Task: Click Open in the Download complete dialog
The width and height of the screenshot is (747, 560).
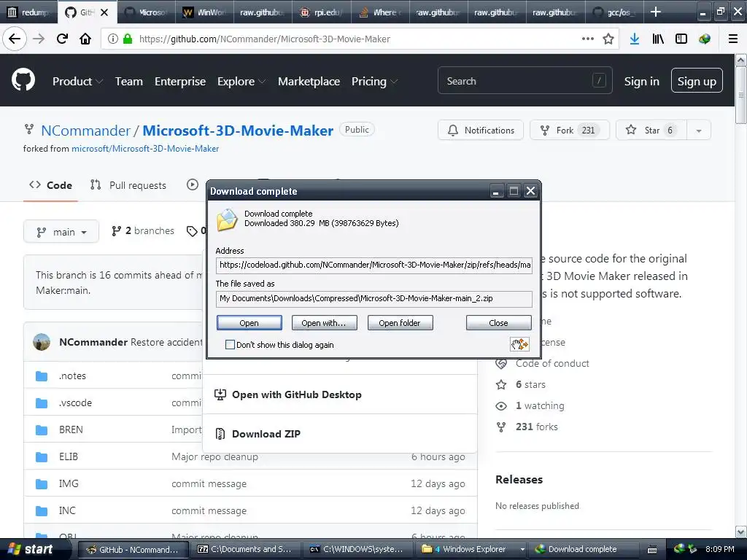Action: click(249, 323)
